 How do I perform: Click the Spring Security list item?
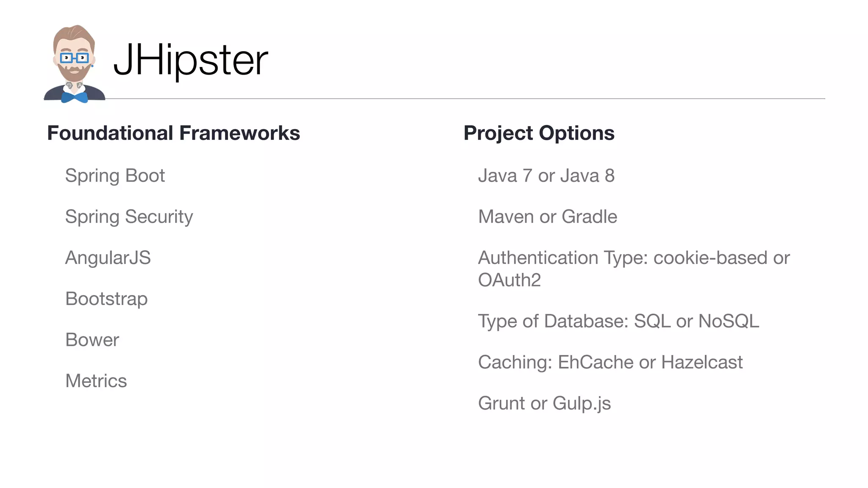click(129, 217)
